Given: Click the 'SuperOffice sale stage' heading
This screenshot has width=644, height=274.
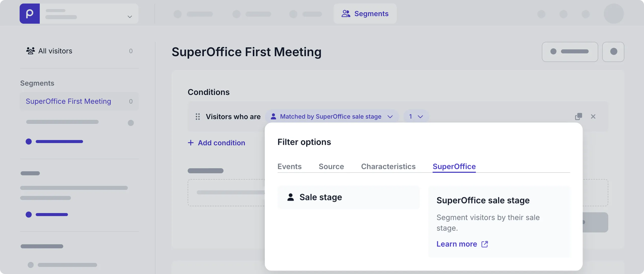Looking at the screenshot, I should click(483, 200).
